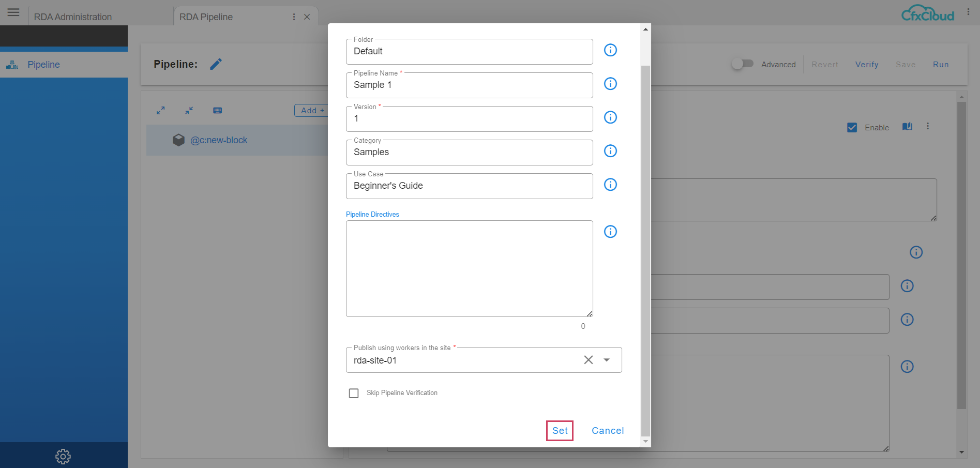Expand the publish site dropdown arrow
This screenshot has height=468, width=980.
pos(607,360)
